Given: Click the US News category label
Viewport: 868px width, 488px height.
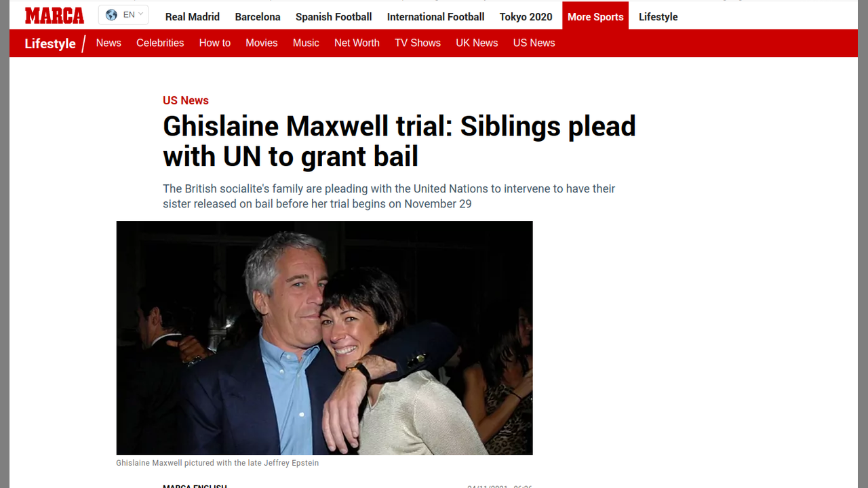Looking at the screenshot, I should coord(186,100).
